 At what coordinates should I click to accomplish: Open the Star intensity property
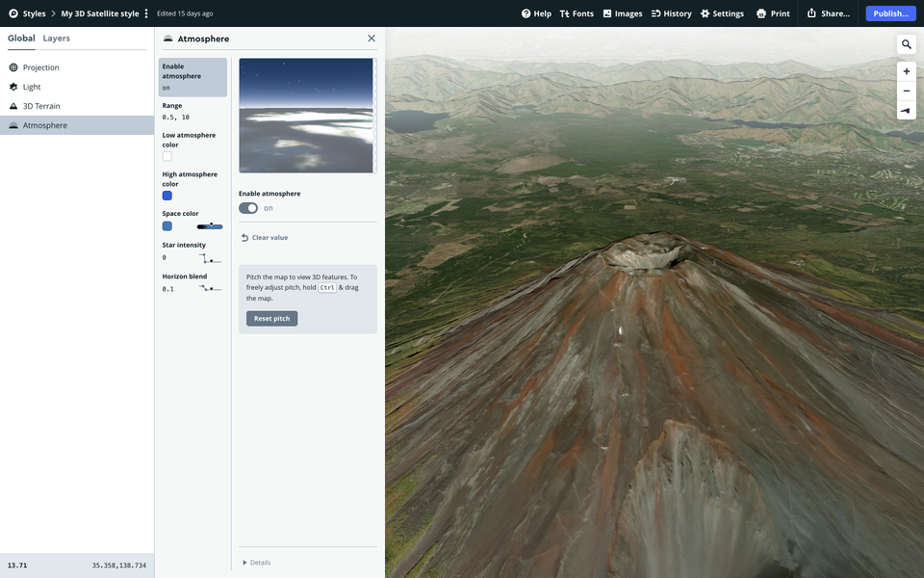point(192,251)
